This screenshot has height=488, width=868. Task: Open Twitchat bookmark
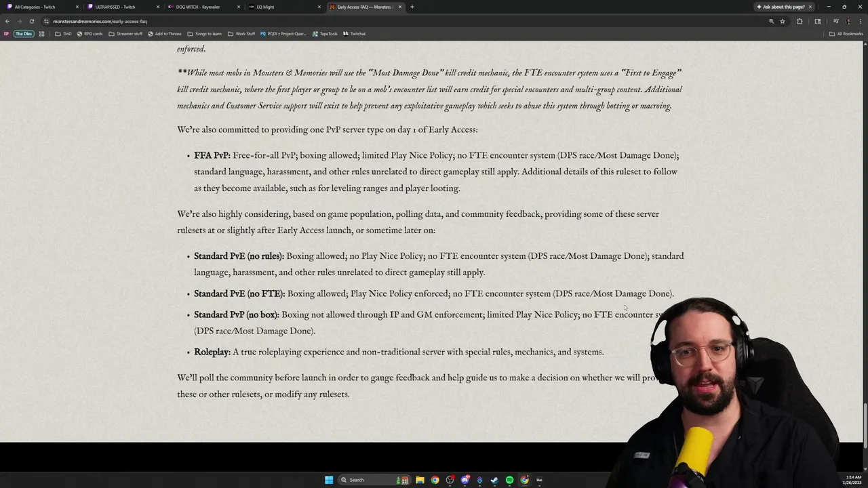click(x=354, y=34)
